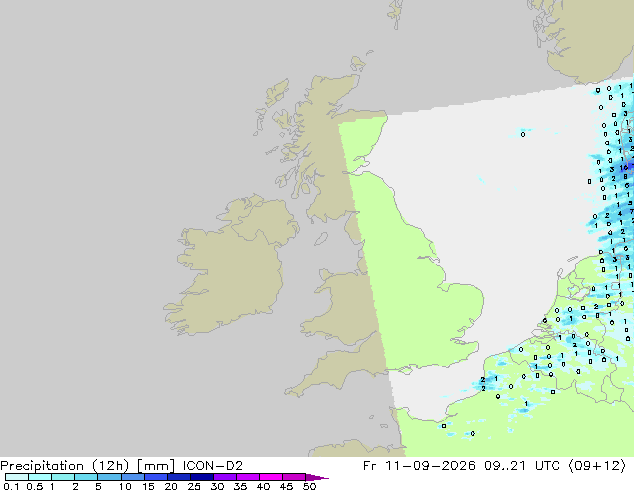The image size is (634, 490).
Task: Select the ICON-D2 model label
Action: pyautogui.click(x=213, y=466)
